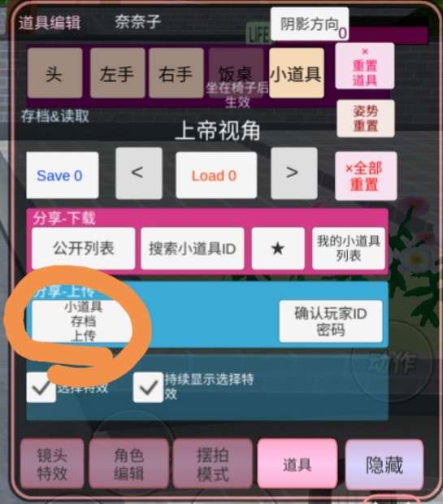Go to next save slot arrow
443x504 pixels.
(x=293, y=173)
